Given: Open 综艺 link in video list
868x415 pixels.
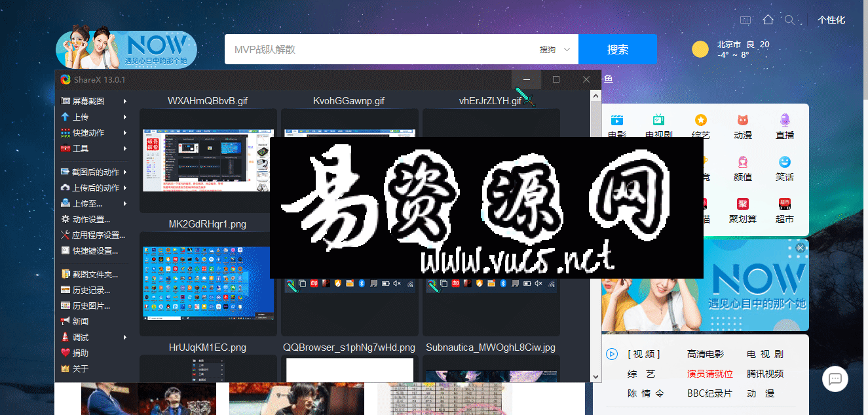Looking at the screenshot, I should pyautogui.click(x=641, y=374).
